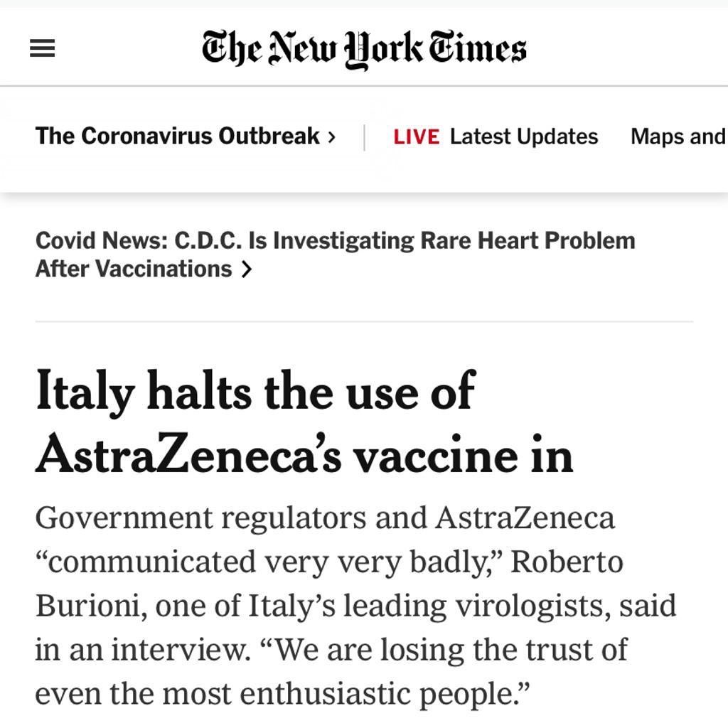The height and width of the screenshot is (728, 728).
Task: Open the Italy halts AstraZeneca headline
Action: 304,422
